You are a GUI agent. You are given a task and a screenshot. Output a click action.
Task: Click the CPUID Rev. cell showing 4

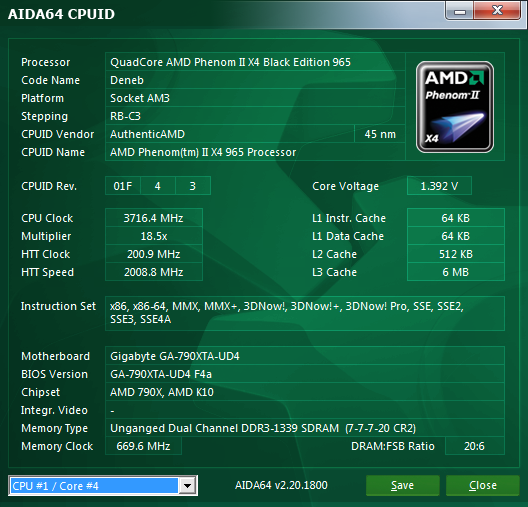tap(158, 186)
